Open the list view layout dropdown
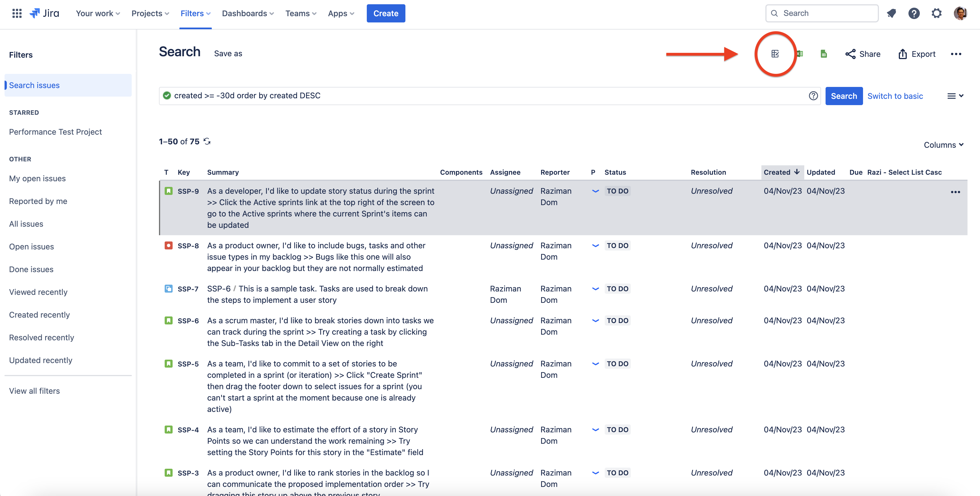 pyautogui.click(x=955, y=96)
